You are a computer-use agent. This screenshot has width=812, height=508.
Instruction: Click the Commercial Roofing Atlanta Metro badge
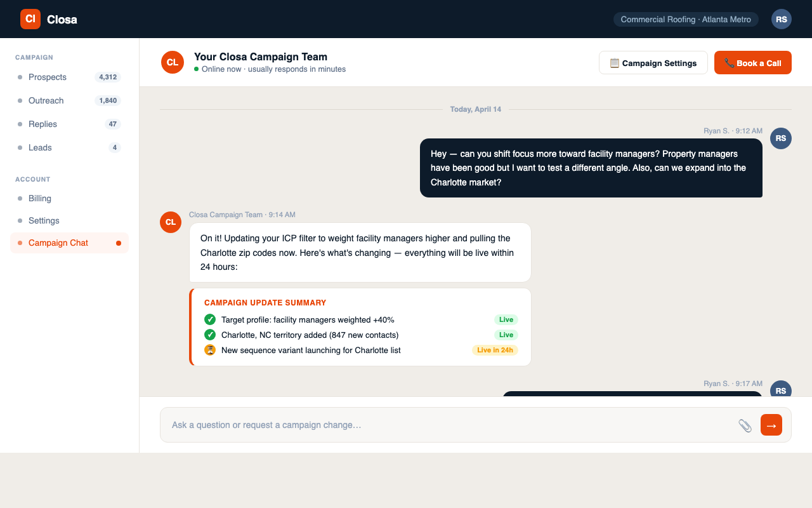click(686, 19)
